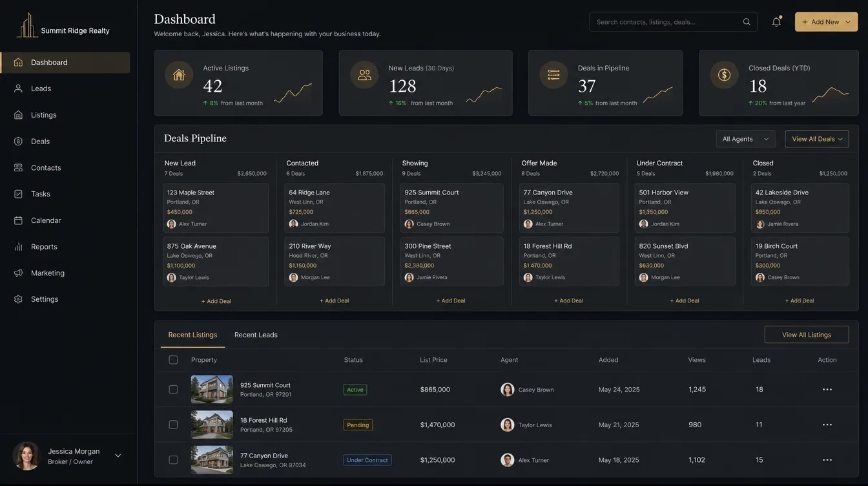Click Jessica Morgan's profile photo
Screen dimensions: 868x486
26,456
